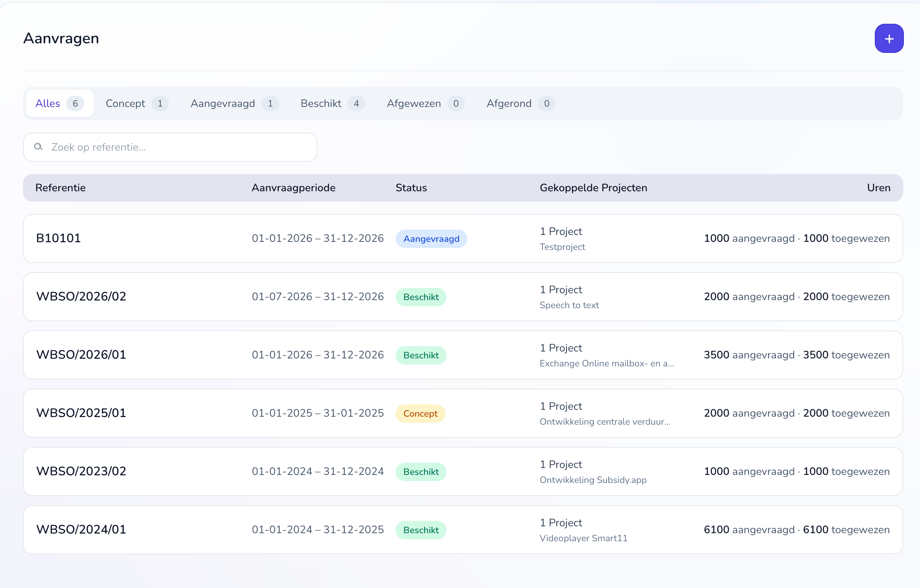Click the plus button to add an aanvraag
The image size is (920, 588).
(889, 38)
